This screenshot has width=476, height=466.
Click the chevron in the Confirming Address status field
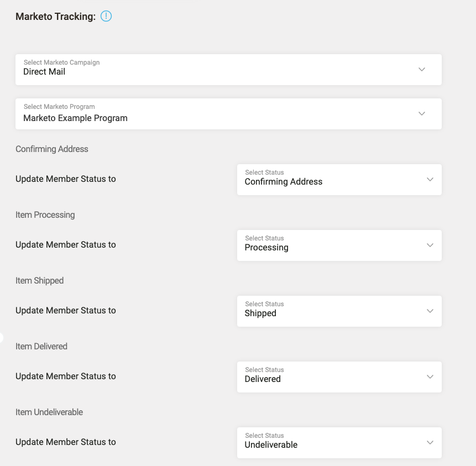(430, 180)
